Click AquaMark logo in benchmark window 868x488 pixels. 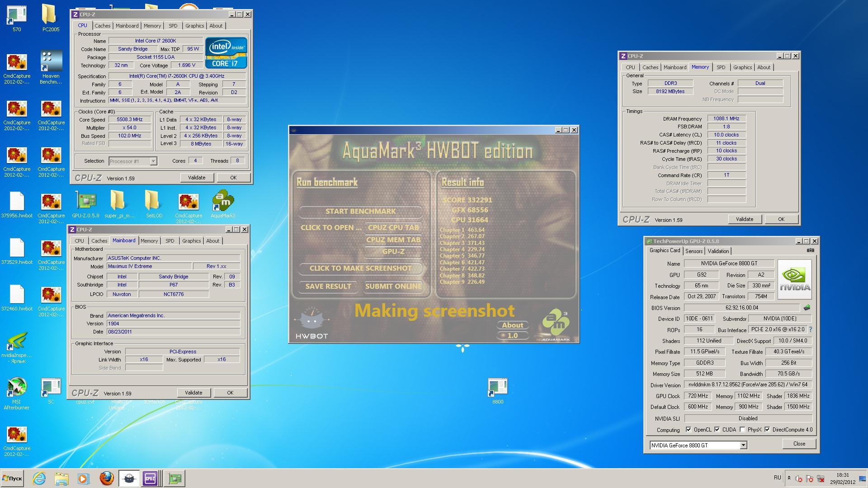pos(556,325)
